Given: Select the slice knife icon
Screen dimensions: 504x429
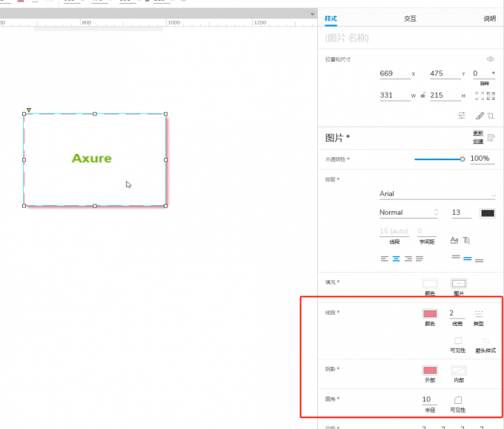Looking at the screenshot, I should pos(480,116).
